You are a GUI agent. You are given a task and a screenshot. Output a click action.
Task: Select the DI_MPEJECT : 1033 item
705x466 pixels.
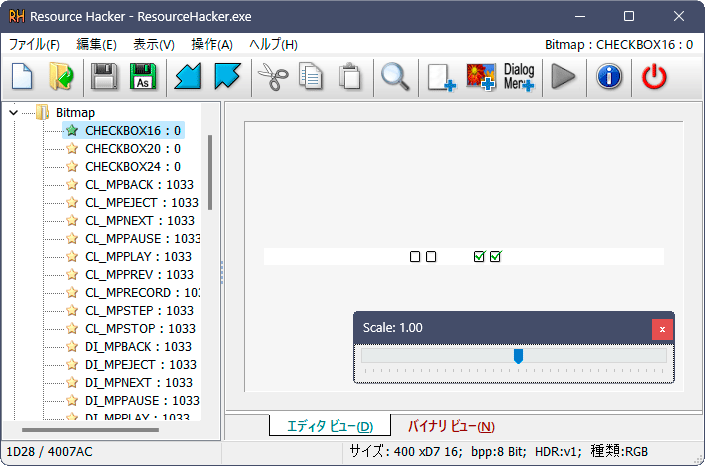pos(141,364)
